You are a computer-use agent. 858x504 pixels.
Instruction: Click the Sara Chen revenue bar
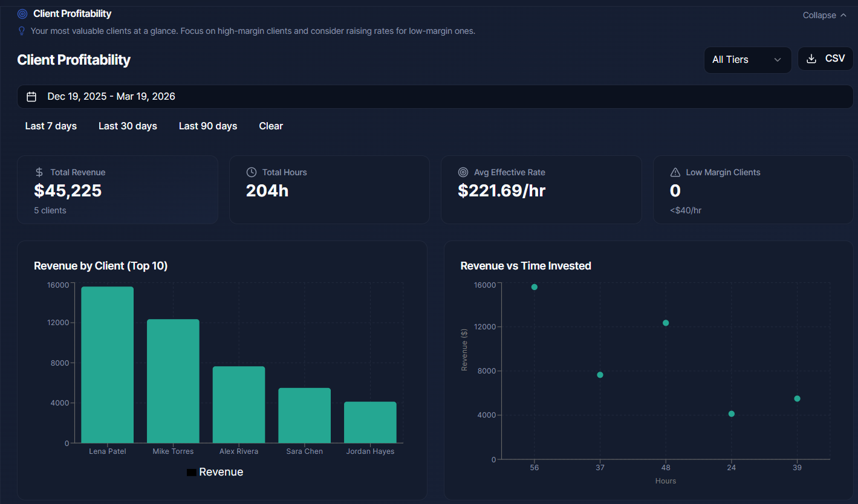click(x=305, y=416)
